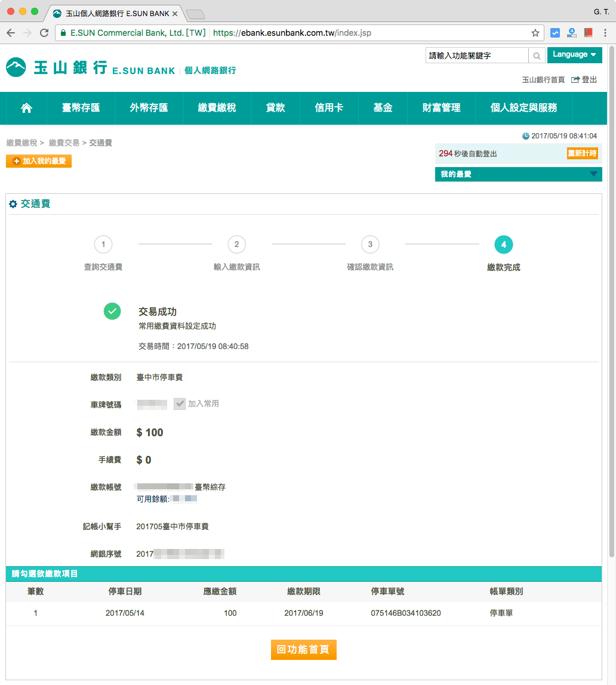Open the 臺幣存匯 menu
The width and height of the screenshot is (616, 685).
tap(81, 108)
